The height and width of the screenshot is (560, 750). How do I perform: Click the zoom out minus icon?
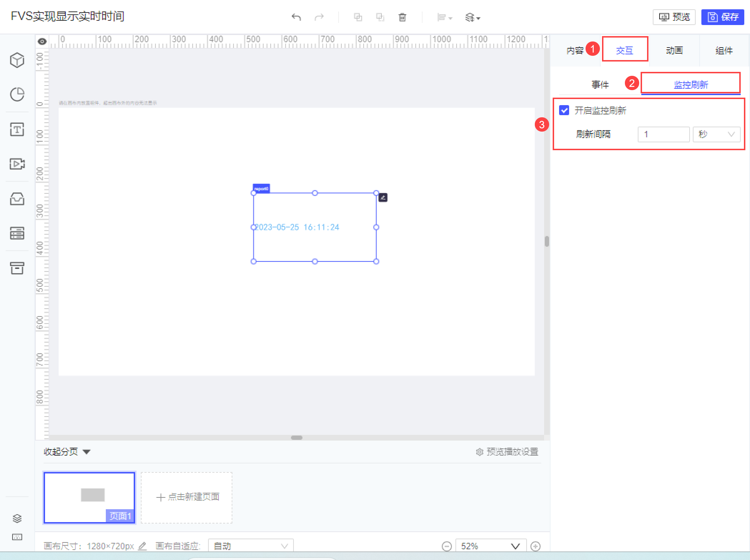[446, 546]
